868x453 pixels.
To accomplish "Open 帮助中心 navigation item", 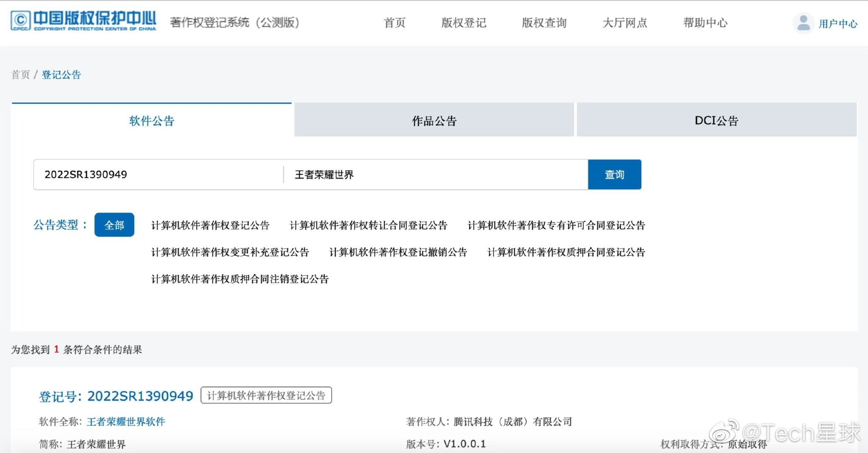I will point(705,23).
